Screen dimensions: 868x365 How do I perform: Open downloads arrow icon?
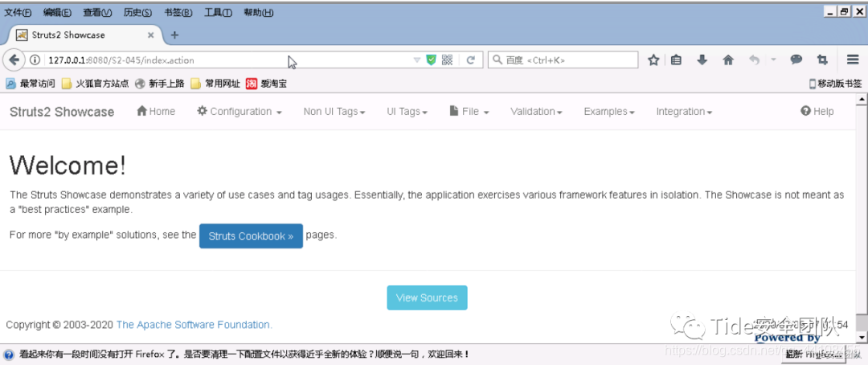coord(702,59)
